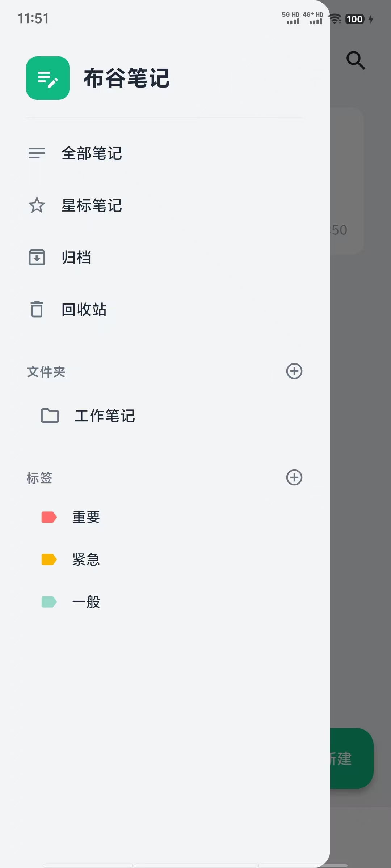Tap the plus icon next to 标签

click(294, 477)
